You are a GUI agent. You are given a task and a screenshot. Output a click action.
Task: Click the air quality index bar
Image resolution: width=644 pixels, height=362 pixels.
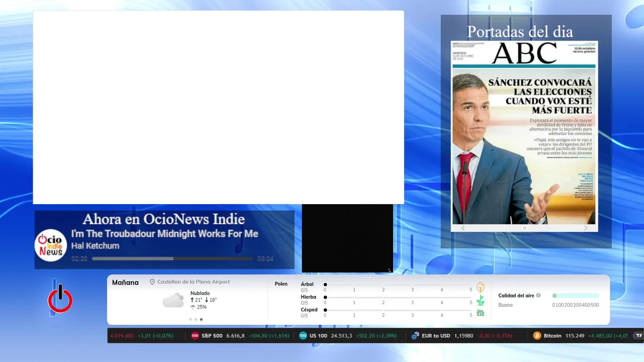(576, 296)
